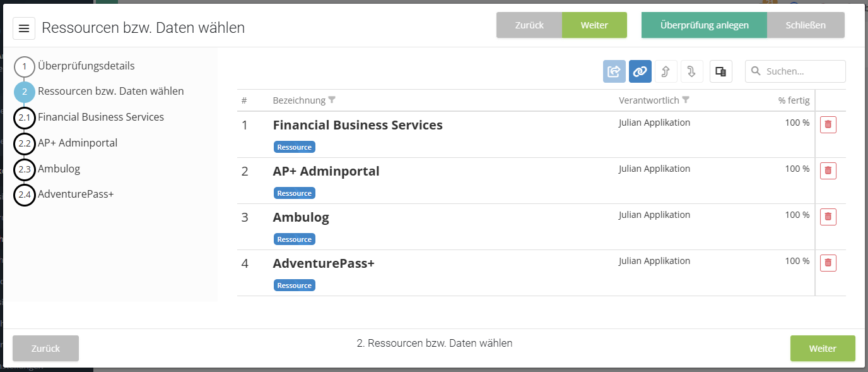The image size is (868, 372).
Task: Click the Ressource tag under Ambulog
Action: 295,239
